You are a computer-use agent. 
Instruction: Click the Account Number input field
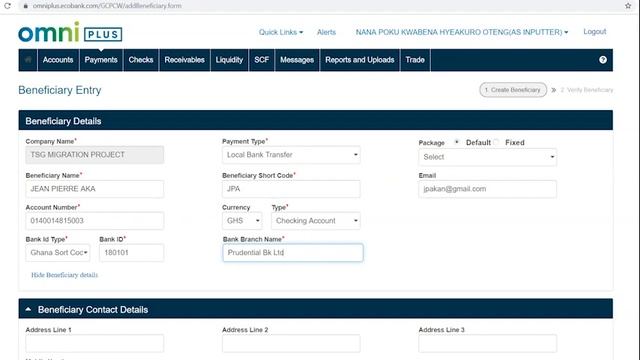(95, 221)
